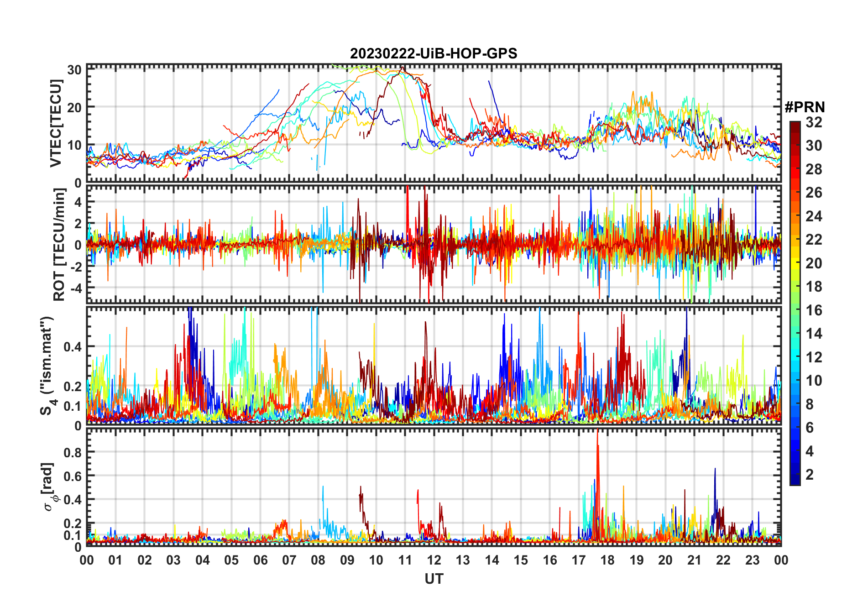Image resolution: width=868 pixels, height=607 pixels.
Task: Click S4 axis tick label "0.4"
Action: [72, 347]
